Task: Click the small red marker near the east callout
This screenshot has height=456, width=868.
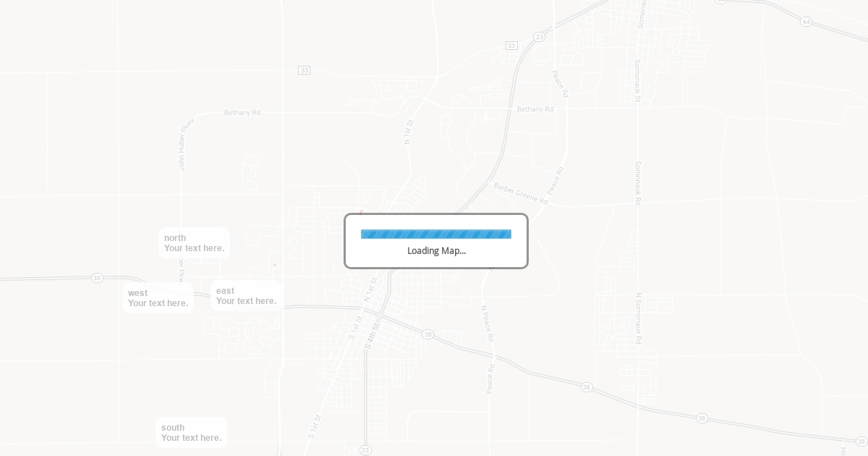Action: pyautogui.click(x=275, y=265)
